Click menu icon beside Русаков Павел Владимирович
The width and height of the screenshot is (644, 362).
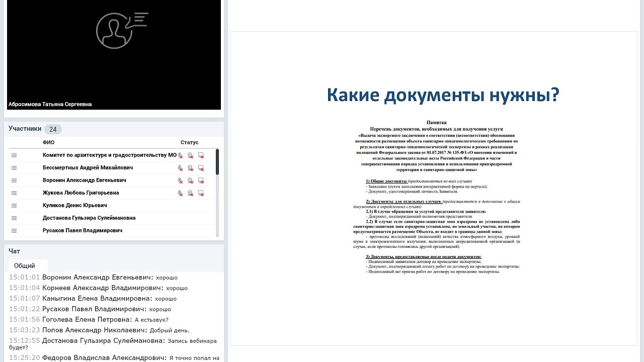click(14, 231)
